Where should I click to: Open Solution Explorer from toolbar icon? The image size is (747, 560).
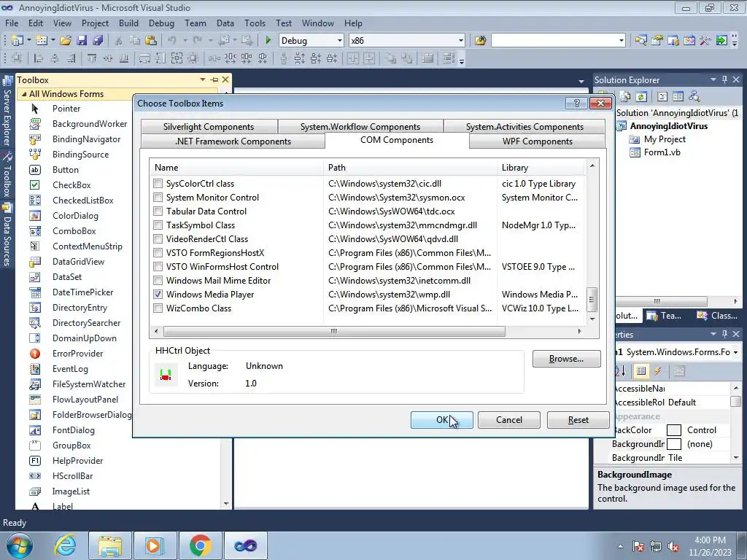(640, 41)
